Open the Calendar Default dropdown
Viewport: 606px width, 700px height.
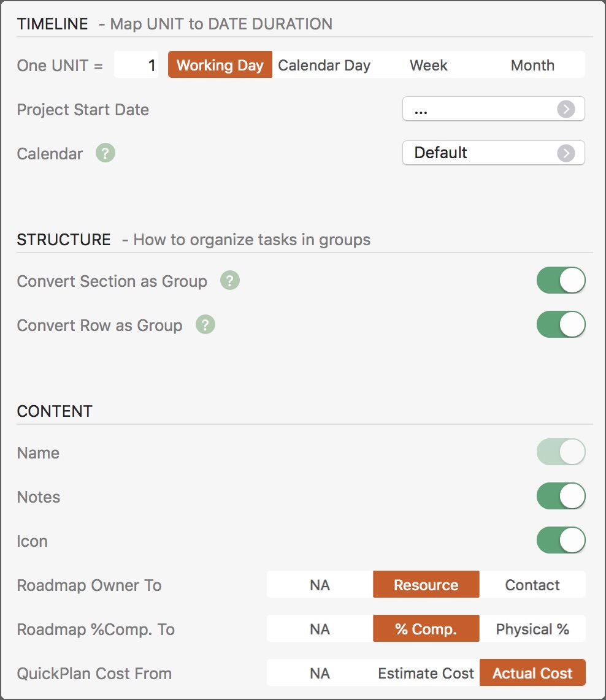click(x=485, y=153)
